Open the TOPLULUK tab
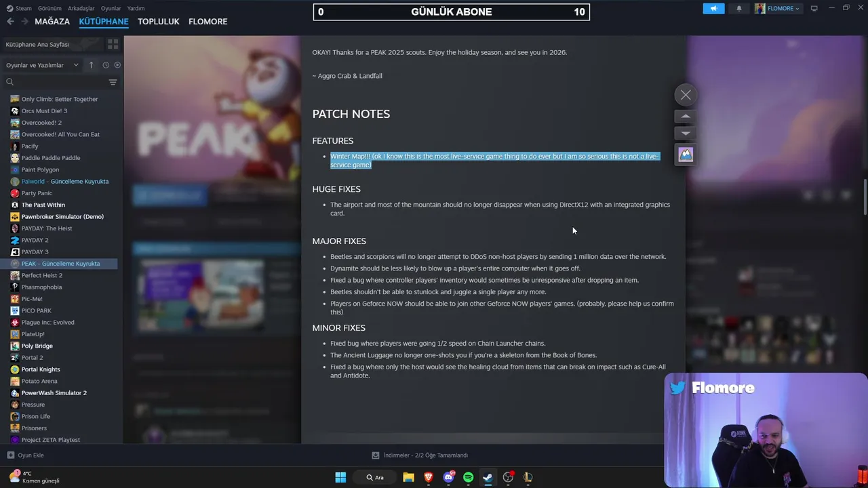868x488 pixels. point(159,22)
